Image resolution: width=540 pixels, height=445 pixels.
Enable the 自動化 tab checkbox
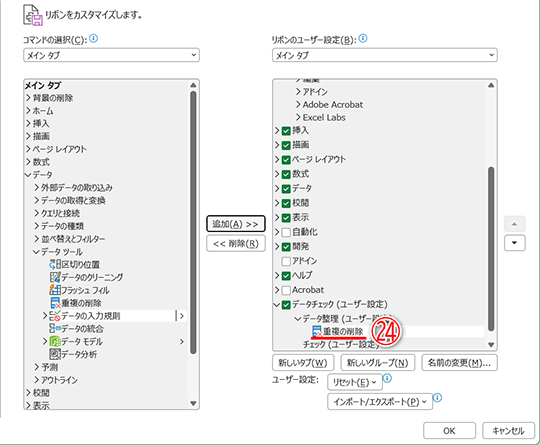click(286, 232)
